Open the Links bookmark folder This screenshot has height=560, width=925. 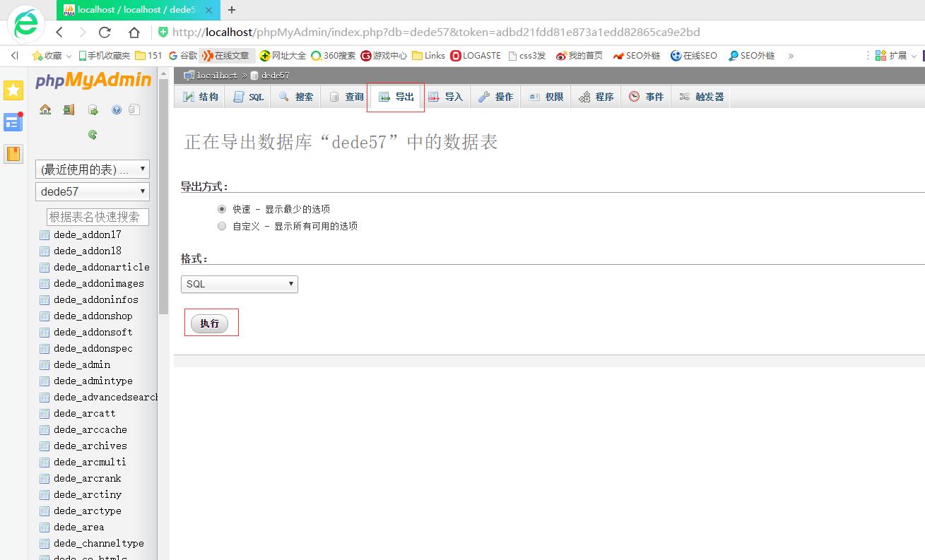coord(428,55)
